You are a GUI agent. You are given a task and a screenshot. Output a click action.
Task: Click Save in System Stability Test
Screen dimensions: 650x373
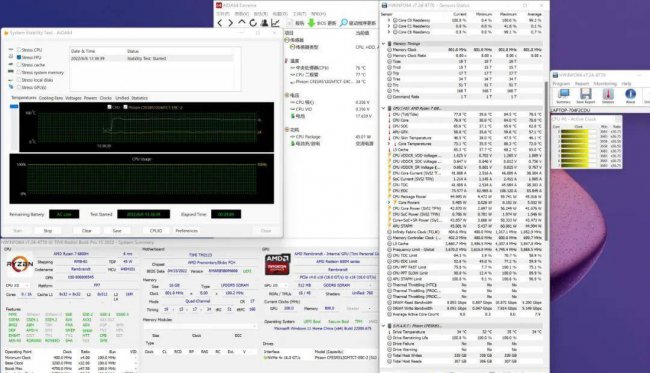pos(117,230)
